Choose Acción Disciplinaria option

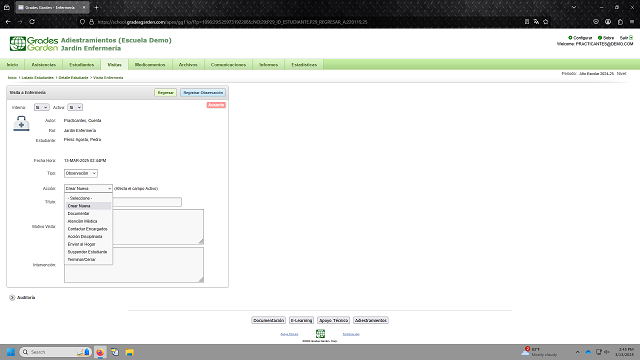[x=89, y=236]
